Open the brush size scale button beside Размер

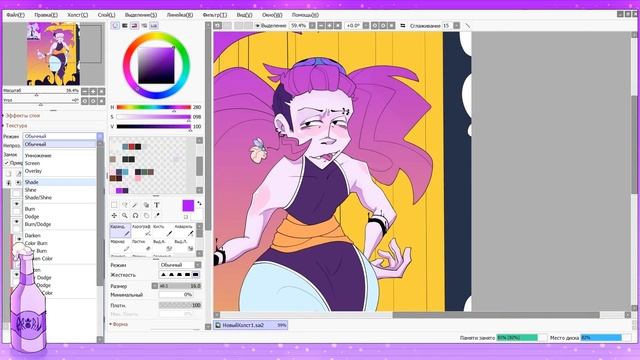(x=155, y=286)
